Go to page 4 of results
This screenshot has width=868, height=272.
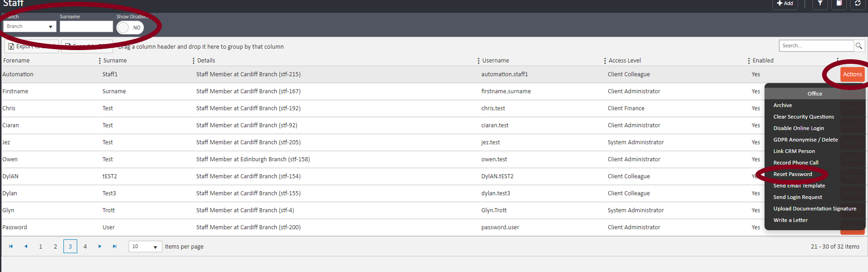click(85, 247)
